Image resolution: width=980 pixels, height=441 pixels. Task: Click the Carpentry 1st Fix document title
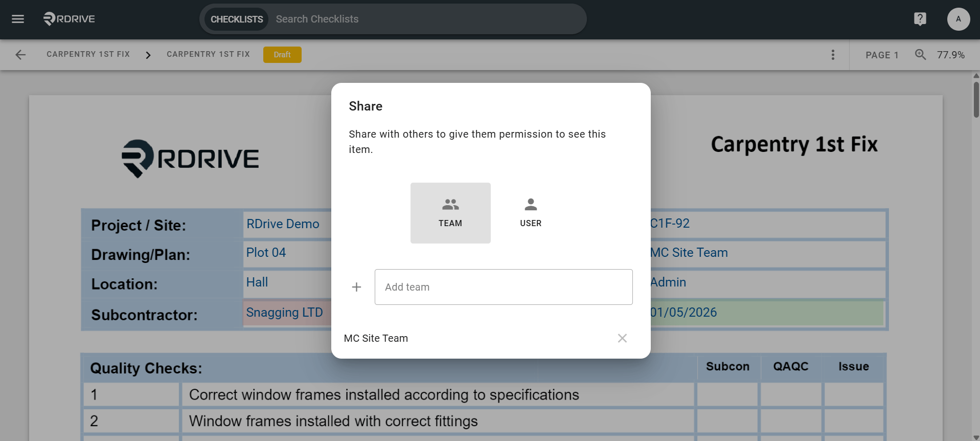tap(794, 144)
